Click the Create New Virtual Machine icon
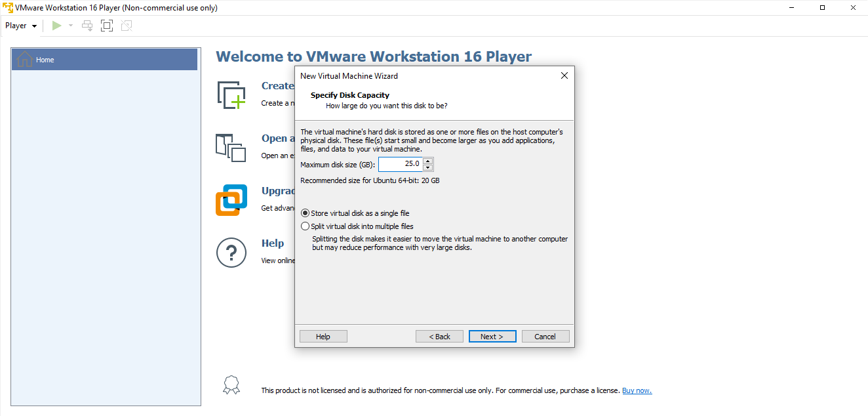Image resolution: width=868 pixels, height=416 pixels. 231,95
